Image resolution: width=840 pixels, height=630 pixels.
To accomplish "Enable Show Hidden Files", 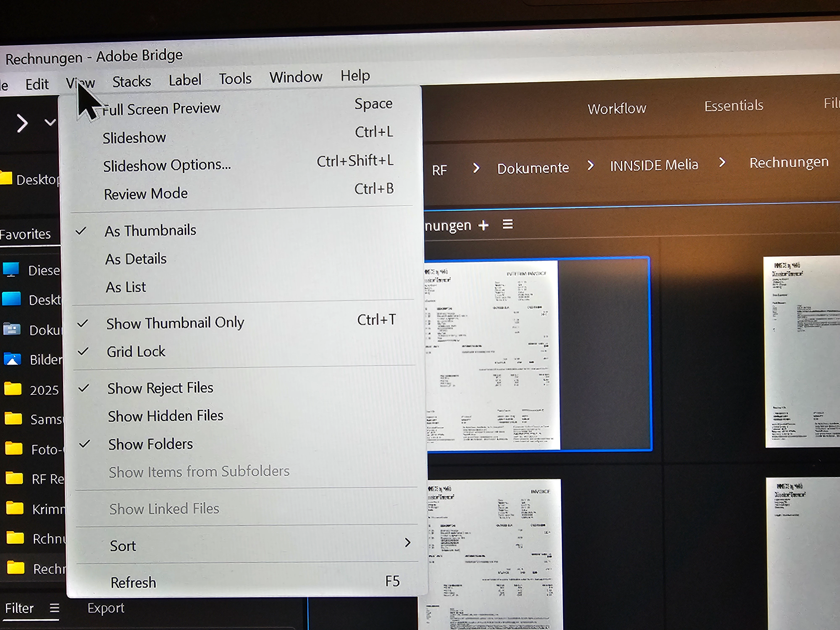I will [x=165, y=416].
